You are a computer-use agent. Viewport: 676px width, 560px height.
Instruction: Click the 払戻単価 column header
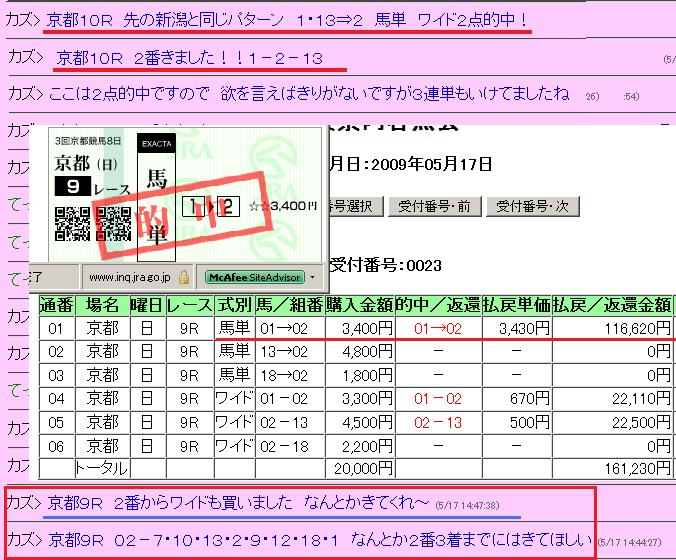[x=516, y=305]
